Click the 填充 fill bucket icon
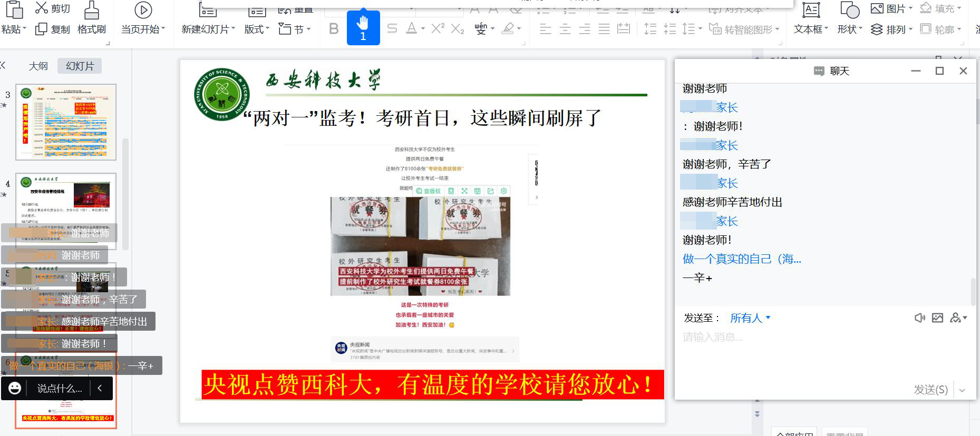980x436 pixels. pyautogui.click(x=926, y=8)
